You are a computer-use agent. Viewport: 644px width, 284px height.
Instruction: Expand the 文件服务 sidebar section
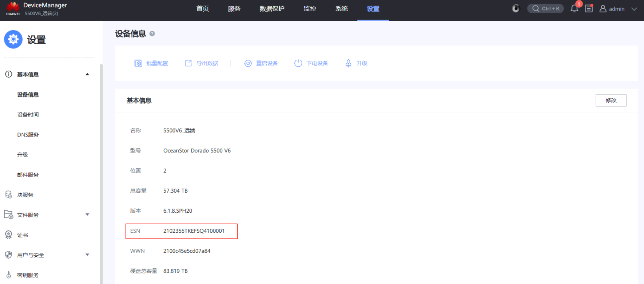click(x=87, y=215)
